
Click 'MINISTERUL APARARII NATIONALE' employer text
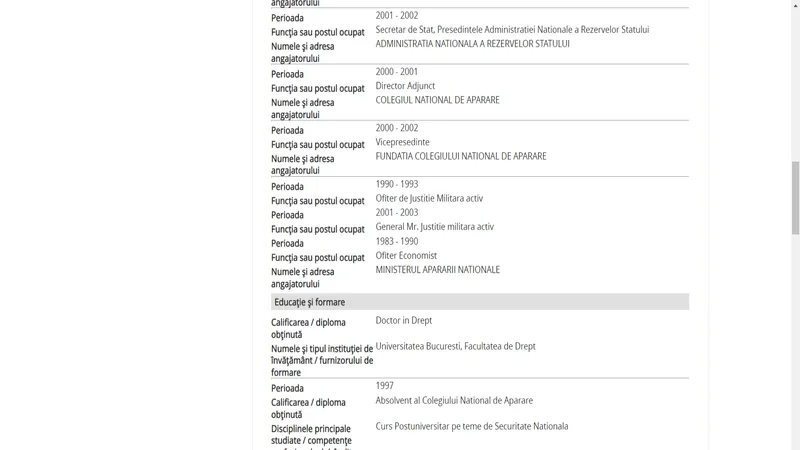click(437, 270)
